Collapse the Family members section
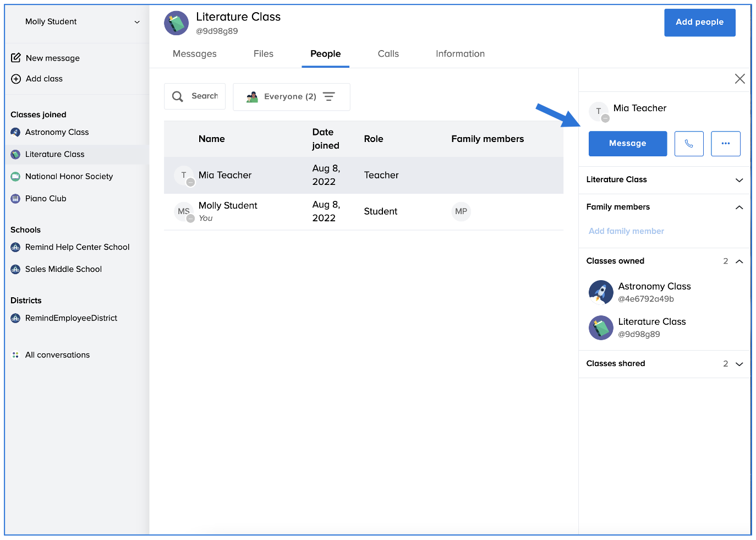This screenshot has height=540, width=756. pos(739,208)
